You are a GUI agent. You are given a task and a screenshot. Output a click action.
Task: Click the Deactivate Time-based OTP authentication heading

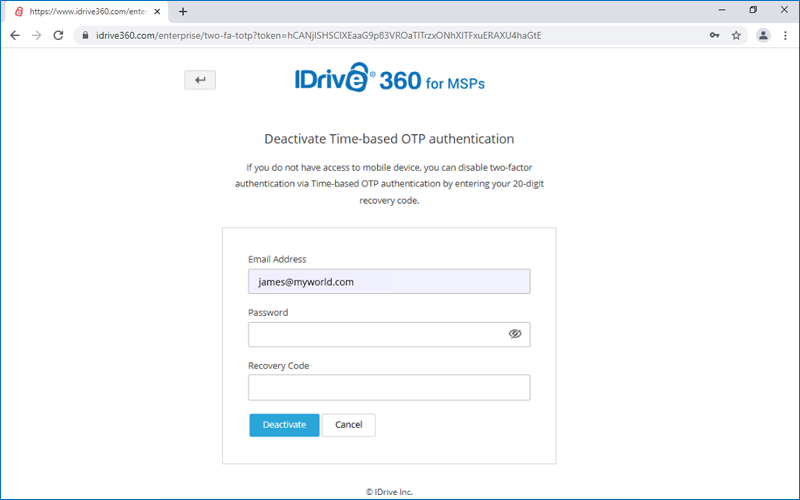click(x=389, y=139)
